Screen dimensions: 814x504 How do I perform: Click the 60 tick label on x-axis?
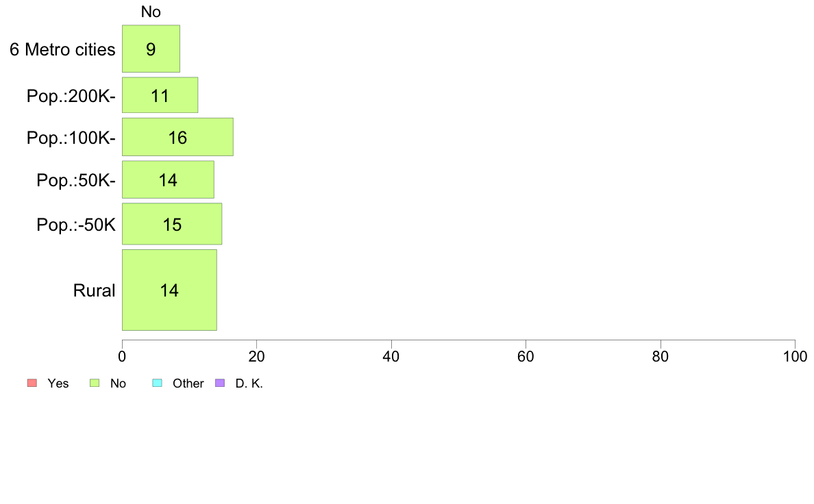tap(526, 356)
